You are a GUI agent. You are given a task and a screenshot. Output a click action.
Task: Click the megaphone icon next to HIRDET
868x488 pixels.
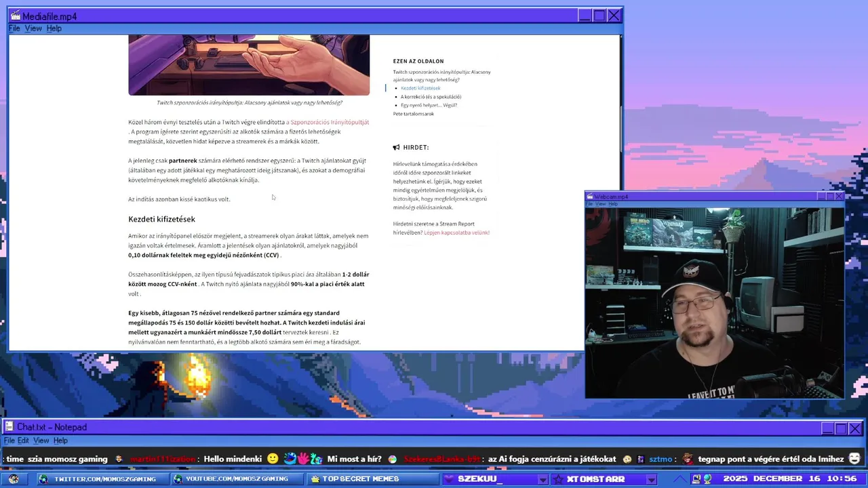point(396,147)
